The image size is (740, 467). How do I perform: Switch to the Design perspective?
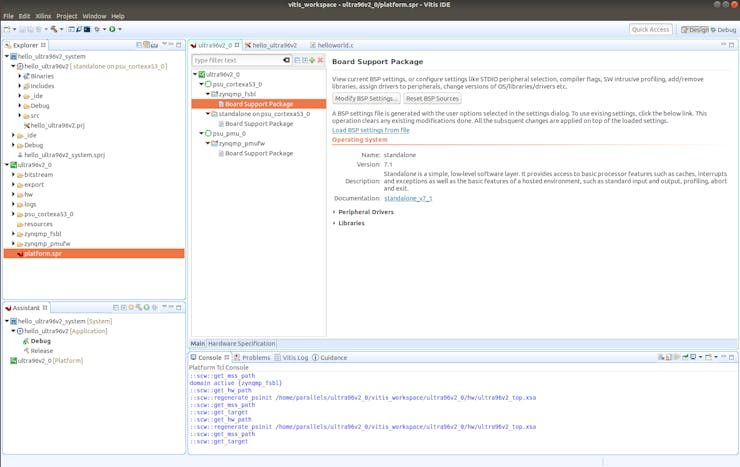click(694, 30)
